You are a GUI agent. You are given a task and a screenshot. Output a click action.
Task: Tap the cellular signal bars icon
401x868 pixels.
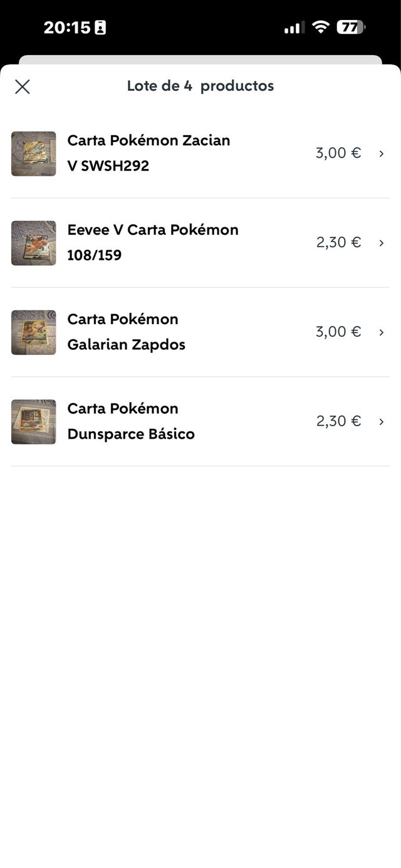(x=294, y=28)
